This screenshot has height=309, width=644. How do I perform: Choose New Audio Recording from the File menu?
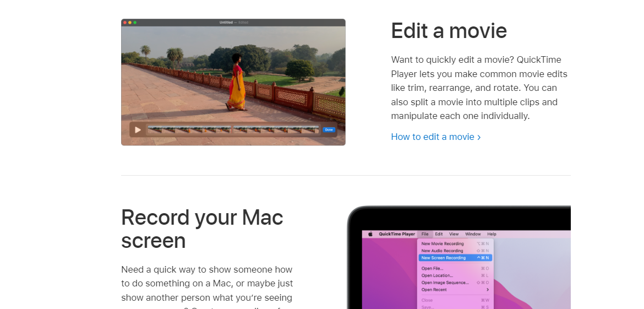click(x=455, y=251)
